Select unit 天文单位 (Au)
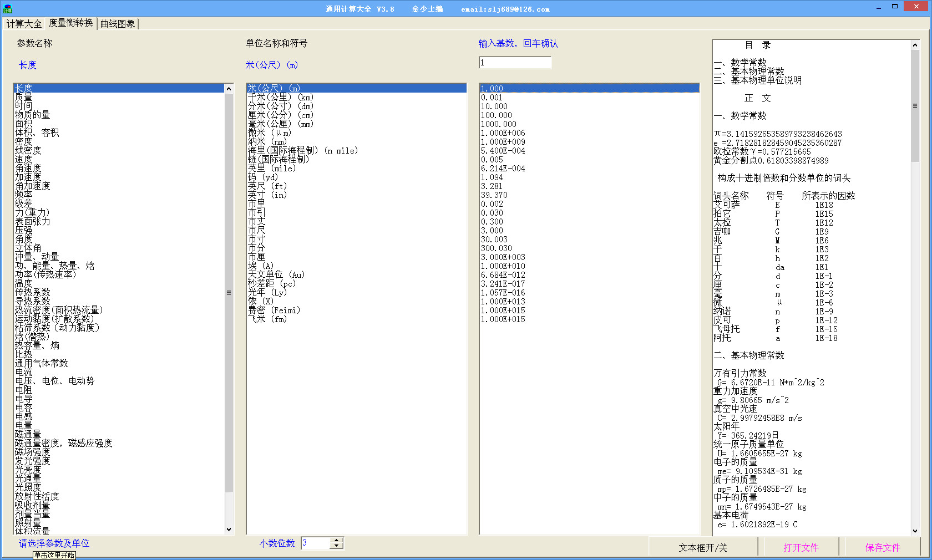This screenshot has width=932, height=560. tap(357, 274)
